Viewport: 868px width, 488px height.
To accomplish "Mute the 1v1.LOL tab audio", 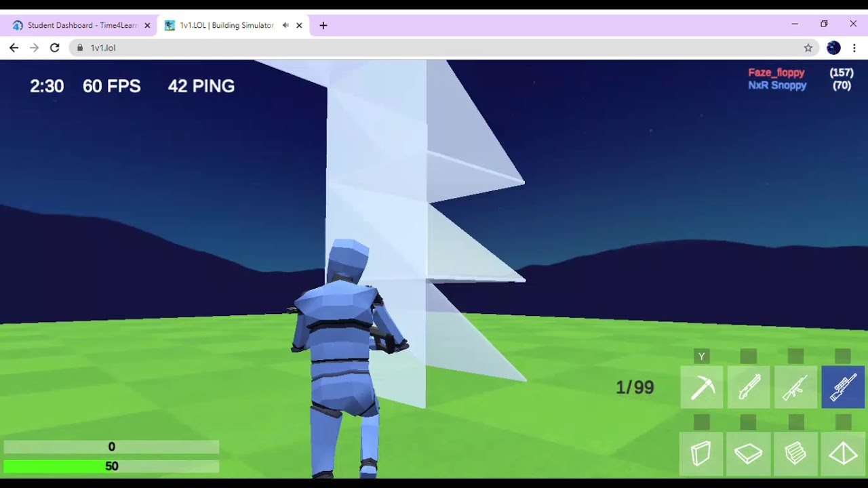I will [285, 25].
